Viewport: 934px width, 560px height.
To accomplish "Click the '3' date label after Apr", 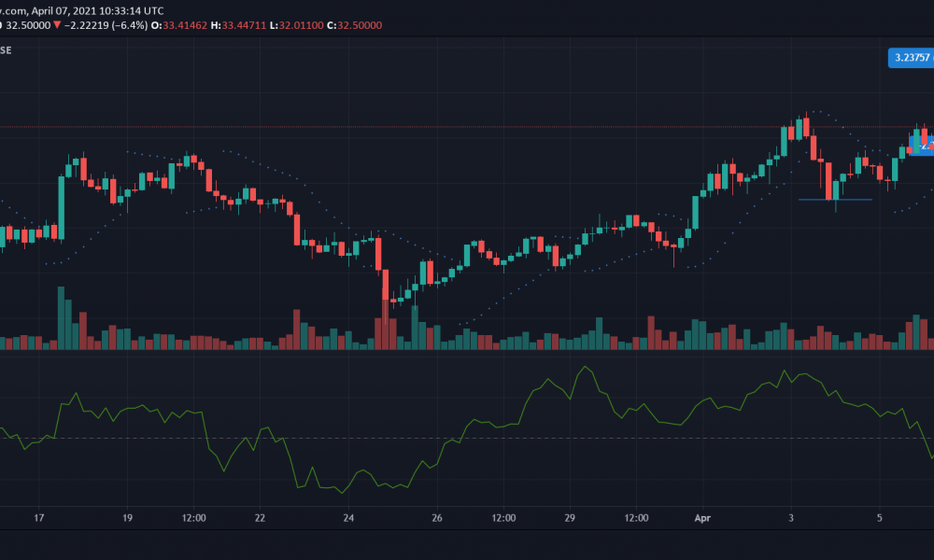I will point(791,518).
